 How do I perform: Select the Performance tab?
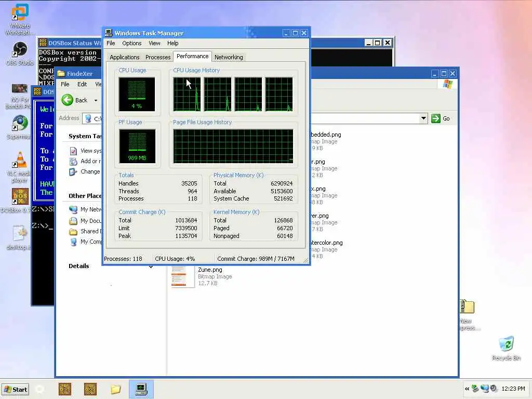click(x=192, y=56)
